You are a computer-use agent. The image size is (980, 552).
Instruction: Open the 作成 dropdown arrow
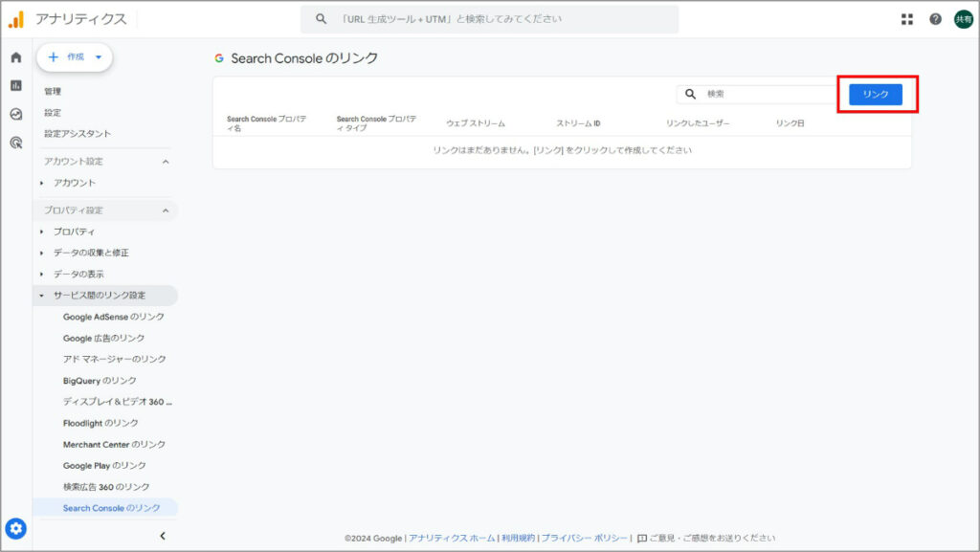(99, 56)
